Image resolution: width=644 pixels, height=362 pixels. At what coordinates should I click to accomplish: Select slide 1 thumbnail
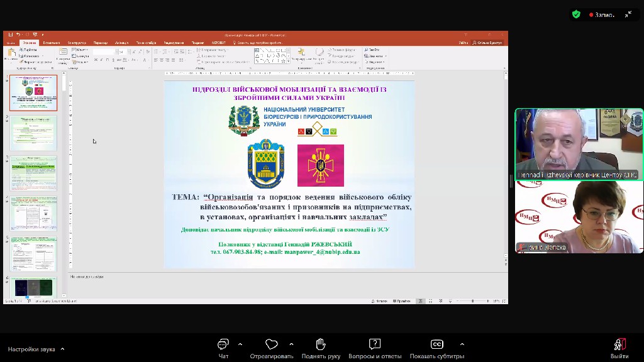[33, 93]
